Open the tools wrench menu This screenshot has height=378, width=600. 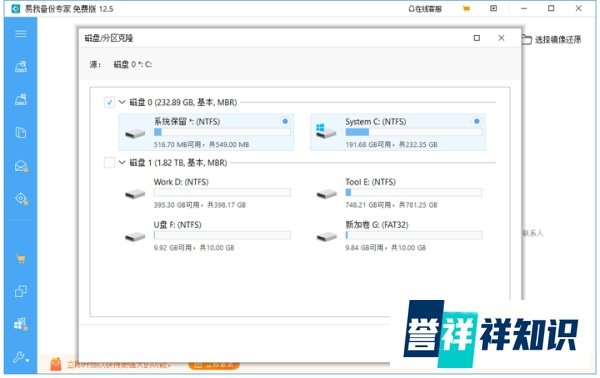tap(21, 357)
